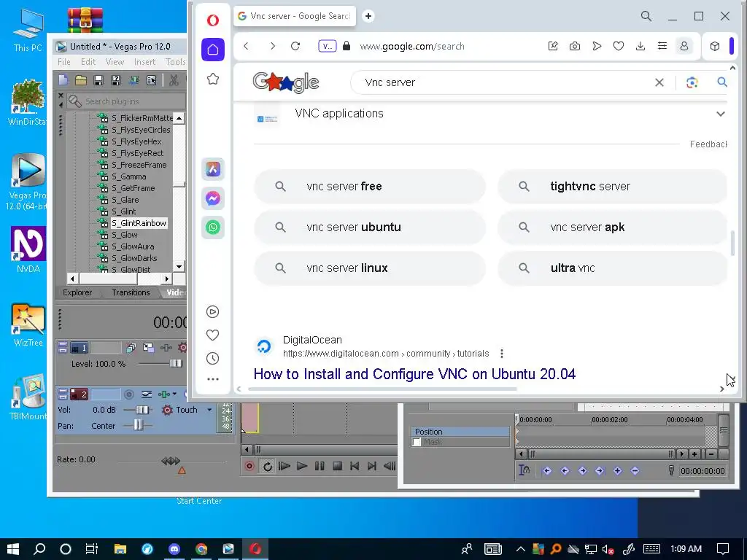The width and height of the screenshot is (747, 560).
Task: Search for ultra vnc suggestion
Action: click(x=613, y=268)
